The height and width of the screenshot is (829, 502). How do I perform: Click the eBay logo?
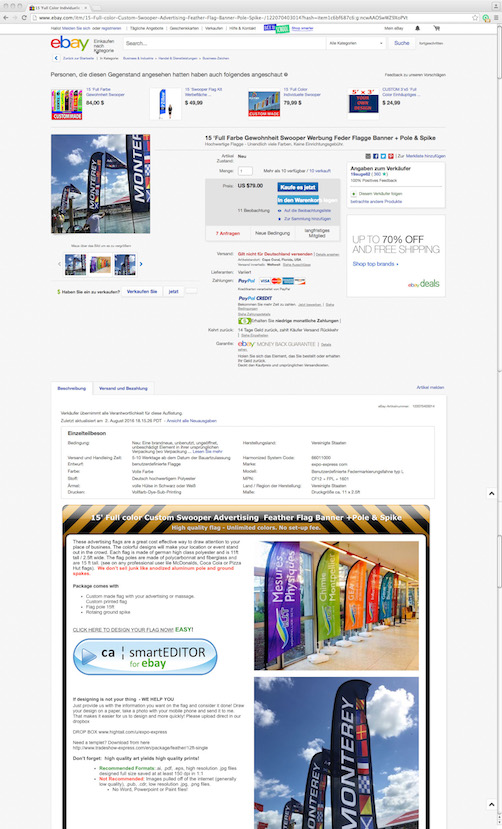coord(70,43)
